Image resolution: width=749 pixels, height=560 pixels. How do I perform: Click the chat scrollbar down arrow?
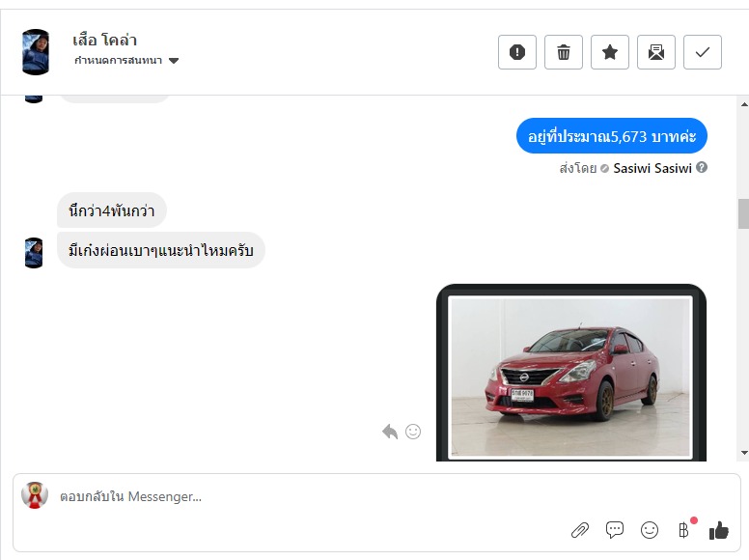pos(744,453)
